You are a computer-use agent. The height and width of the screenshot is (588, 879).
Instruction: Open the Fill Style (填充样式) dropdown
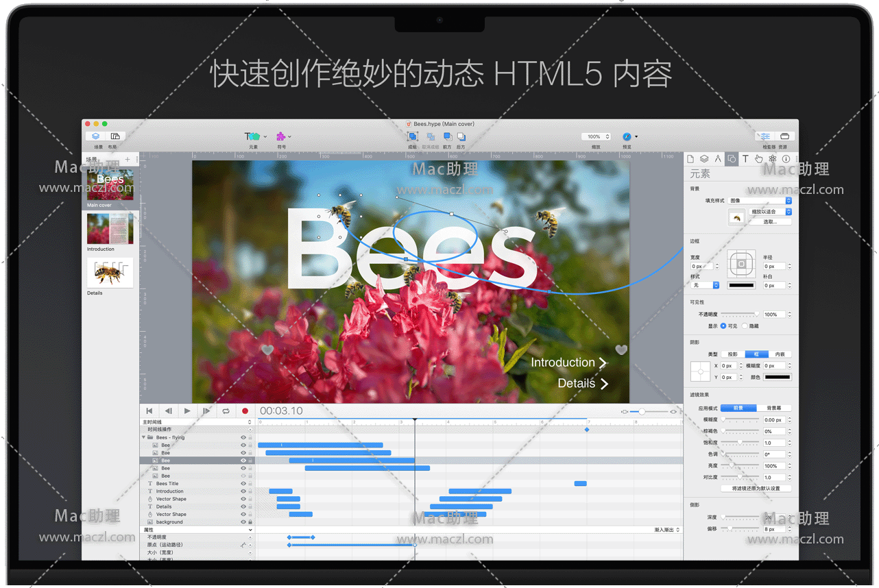[x=760, y=201]
